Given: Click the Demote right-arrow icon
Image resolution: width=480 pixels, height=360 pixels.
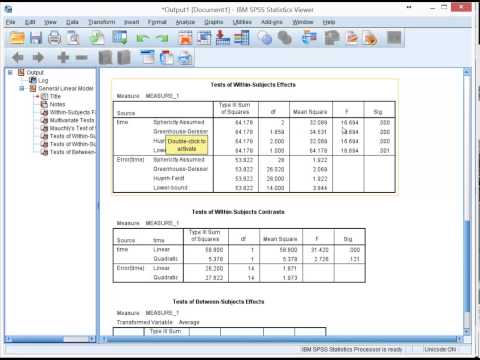Looking at the screenshot, I should point(38,58).
